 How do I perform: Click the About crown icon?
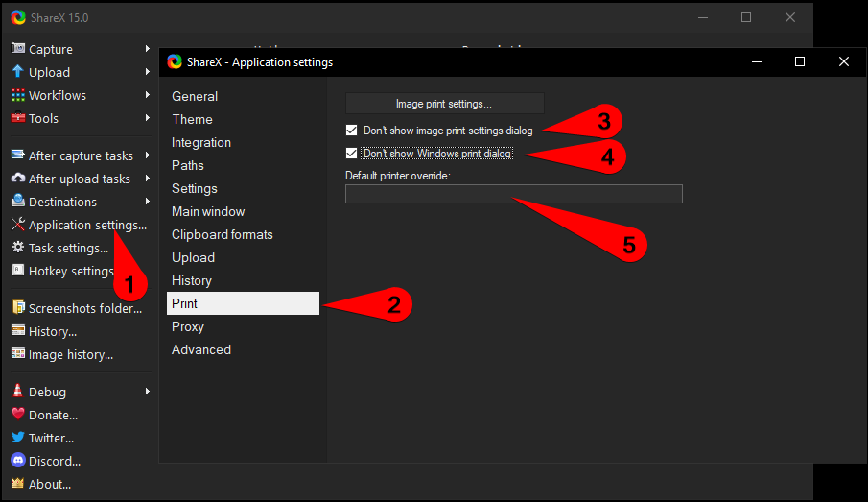[18, 483]
